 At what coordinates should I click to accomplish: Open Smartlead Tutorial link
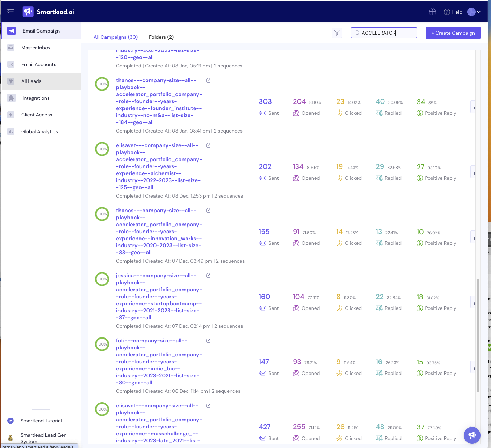coord(41,421)
